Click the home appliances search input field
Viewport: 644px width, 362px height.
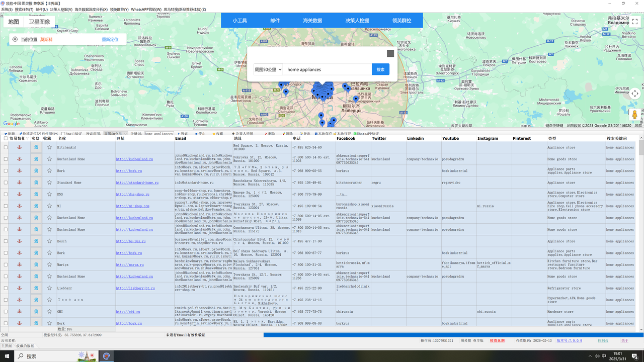(327, 69)
